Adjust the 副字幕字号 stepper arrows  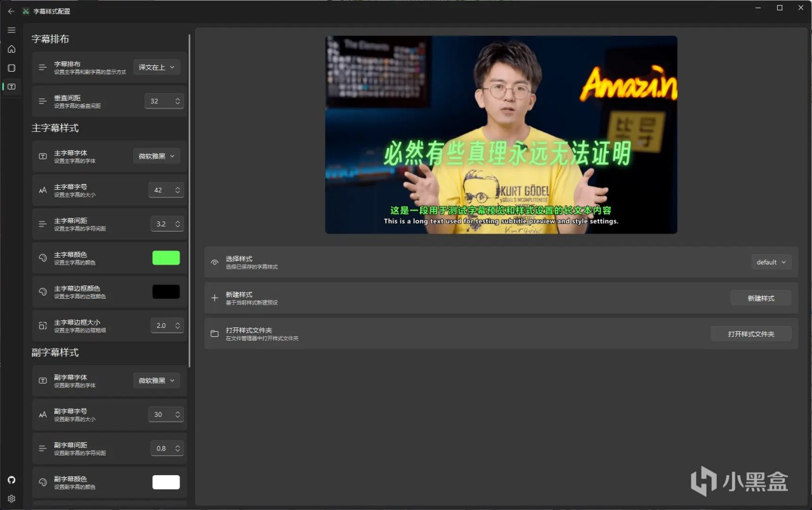click(x=178, y=414)
